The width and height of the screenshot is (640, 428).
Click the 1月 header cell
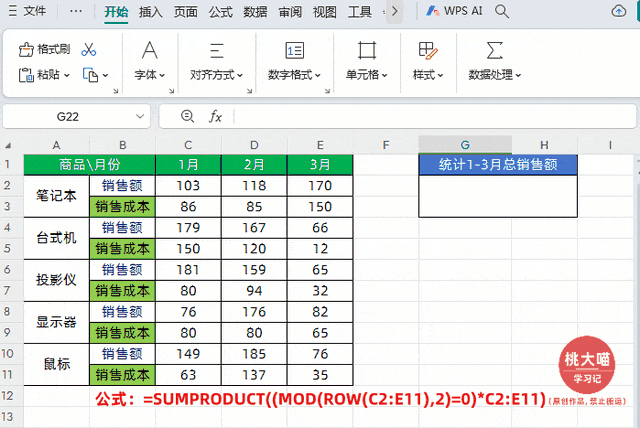(x=188, y=165)
